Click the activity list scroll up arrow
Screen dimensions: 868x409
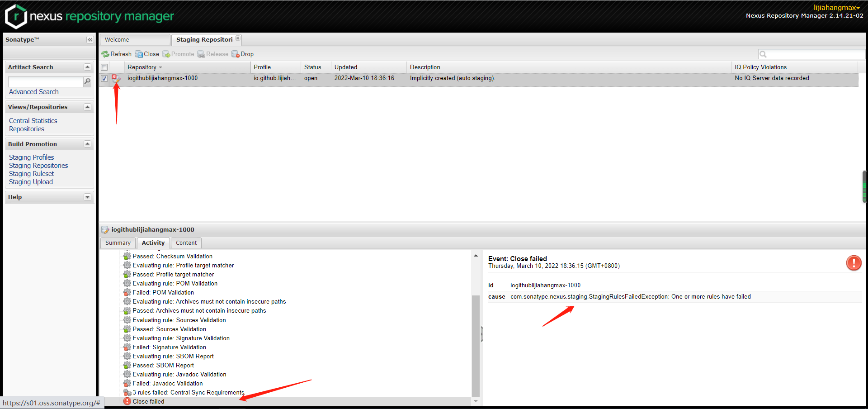476,256
